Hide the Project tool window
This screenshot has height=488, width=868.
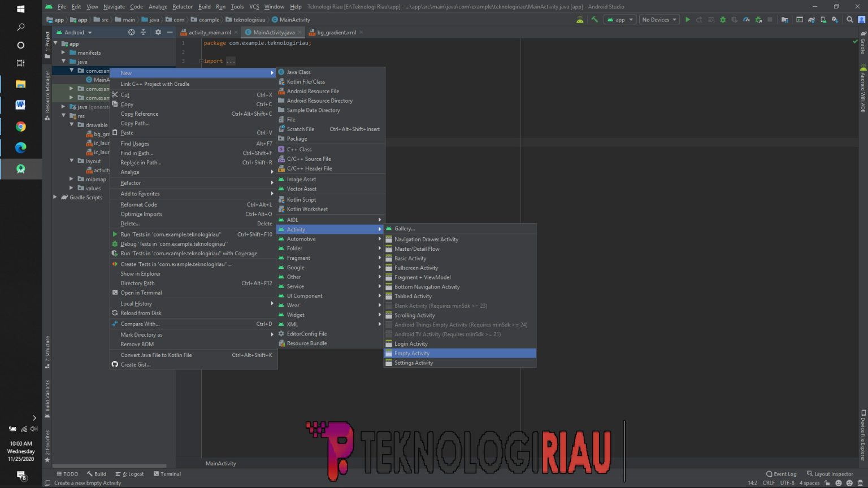point(170,32)
